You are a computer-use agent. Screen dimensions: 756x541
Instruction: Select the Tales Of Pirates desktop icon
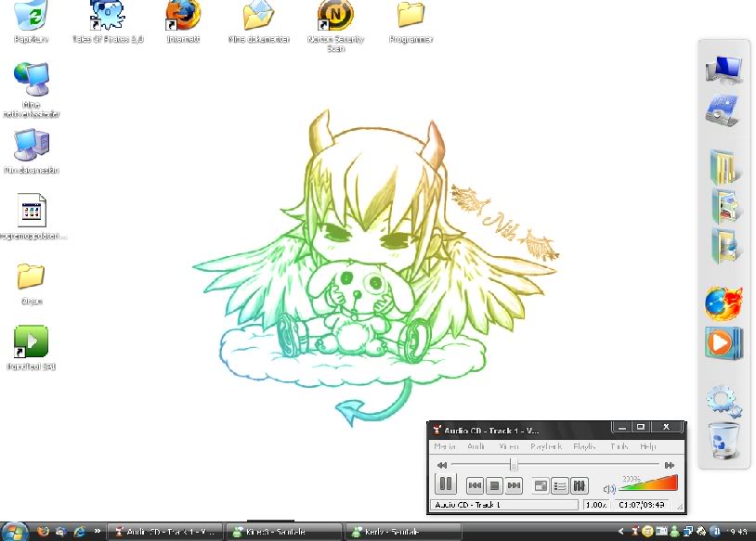click(x=108, y=17)
